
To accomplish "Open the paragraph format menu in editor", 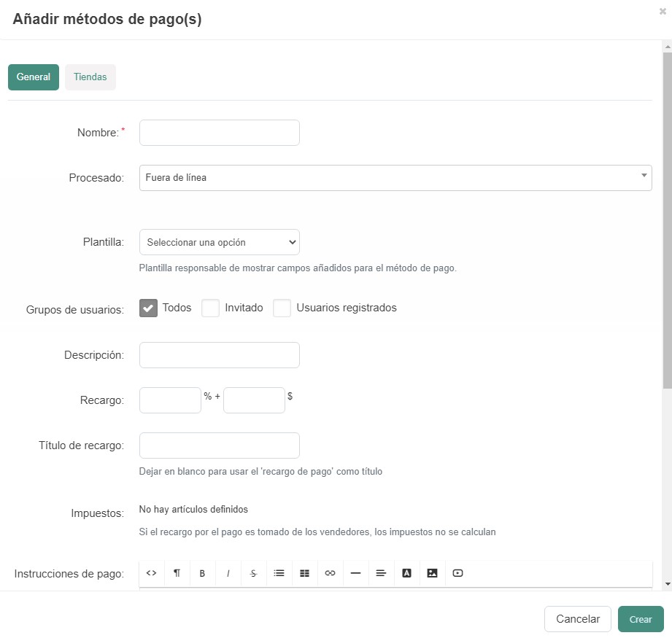I will click(x=177, y=573).
